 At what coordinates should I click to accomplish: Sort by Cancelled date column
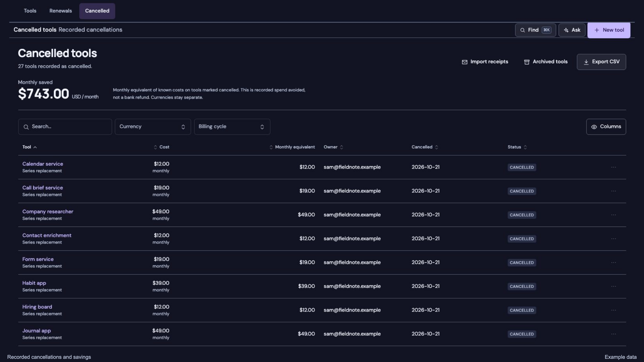click(x=425, y=147)
